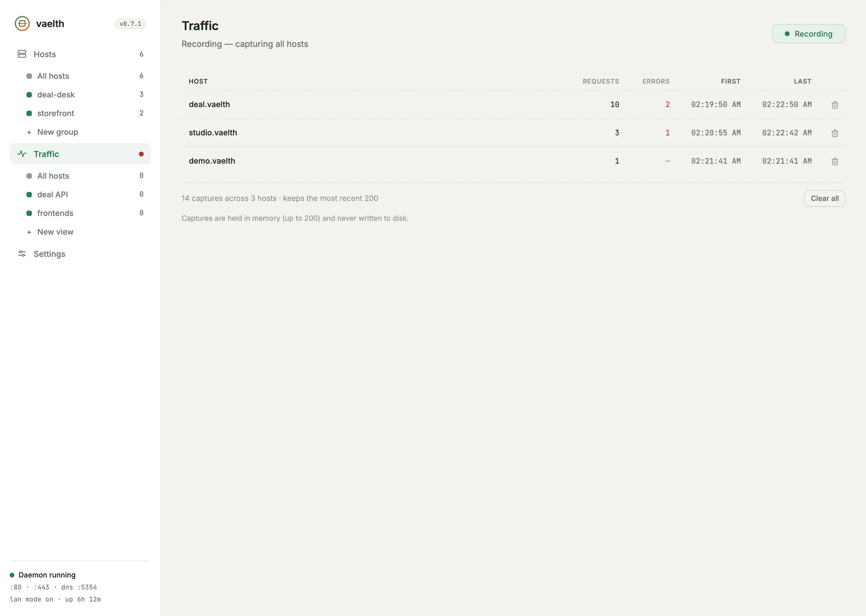Sort by the REQUESTS column header
866x616 pixels.
click(600, 81)
